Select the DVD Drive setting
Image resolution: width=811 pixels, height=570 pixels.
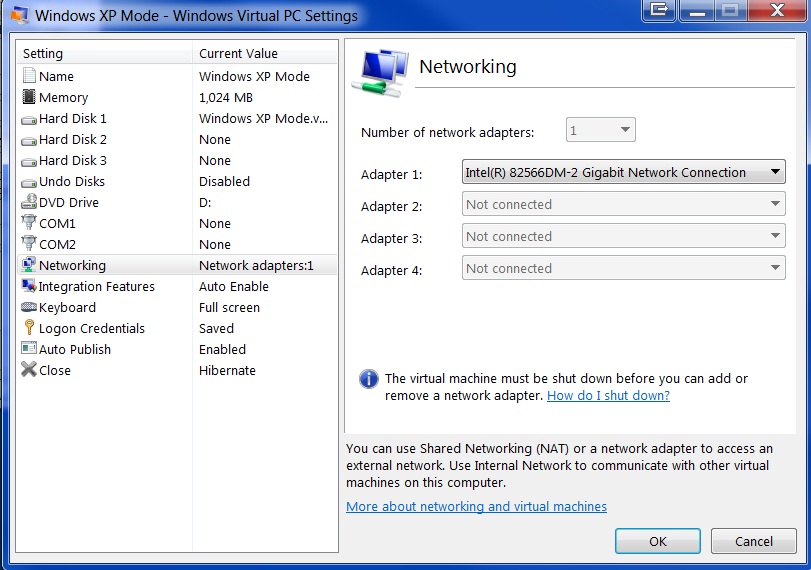click(177, 203)
